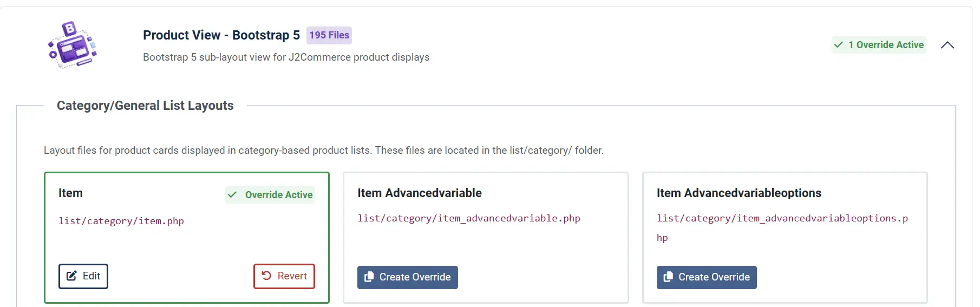This screenshot has width=980, height=307.
Task: Click the Category/General List Layouts legend
Action: (145, 106)
